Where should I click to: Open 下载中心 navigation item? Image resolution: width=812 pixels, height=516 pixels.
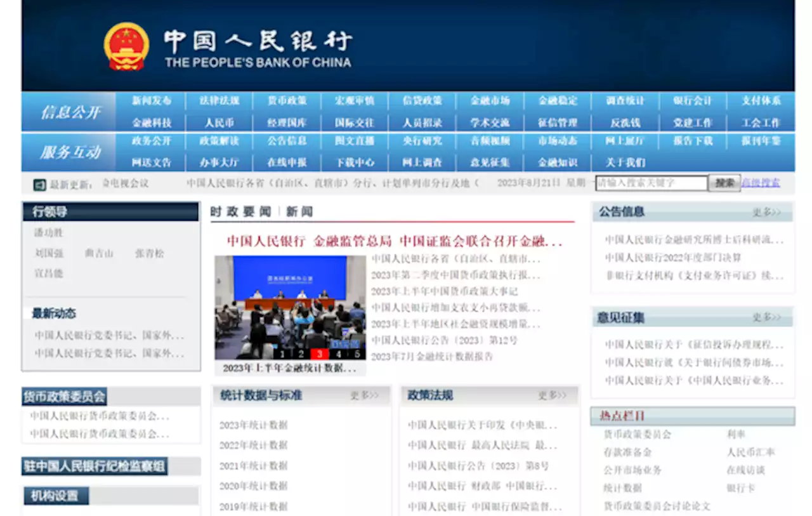(355, 162)
